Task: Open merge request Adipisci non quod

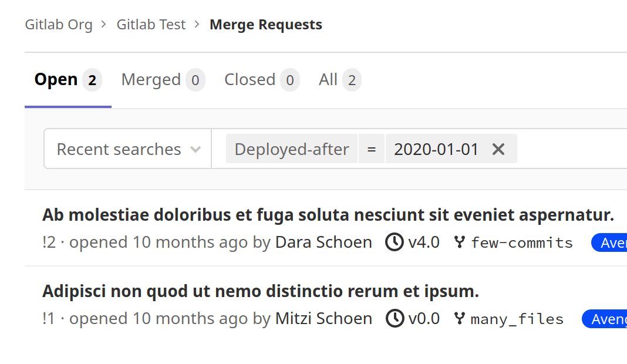Action: [x=260, y=291]
